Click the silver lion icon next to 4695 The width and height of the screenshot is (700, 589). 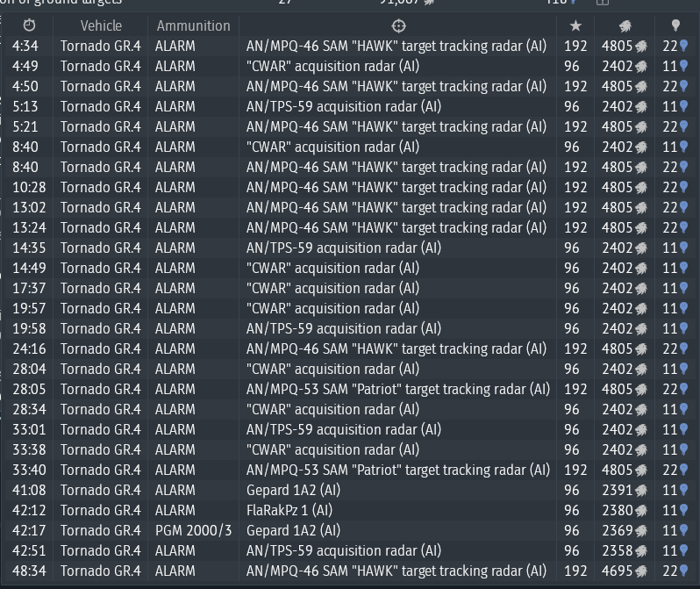(x=641, y=571)
